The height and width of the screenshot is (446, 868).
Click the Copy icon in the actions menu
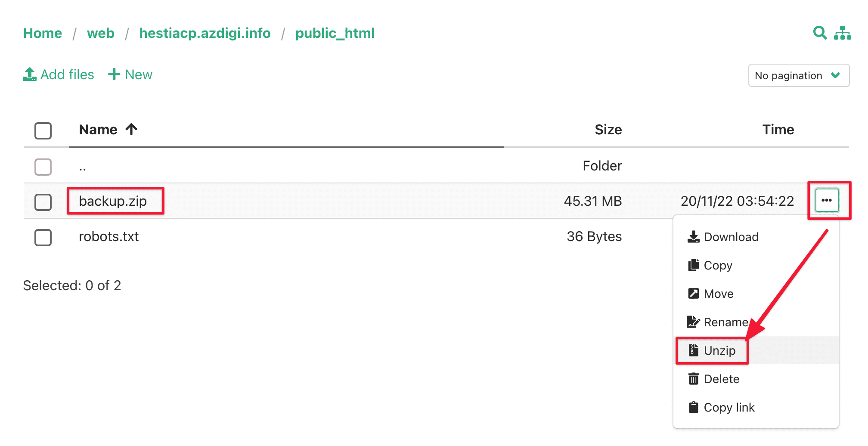pos(693,265)
